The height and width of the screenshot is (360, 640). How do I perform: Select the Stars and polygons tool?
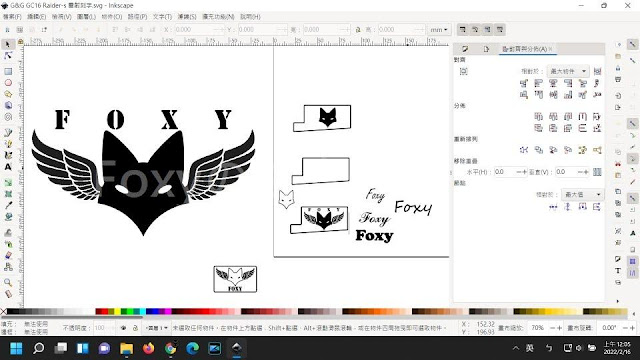coord(8,94)
